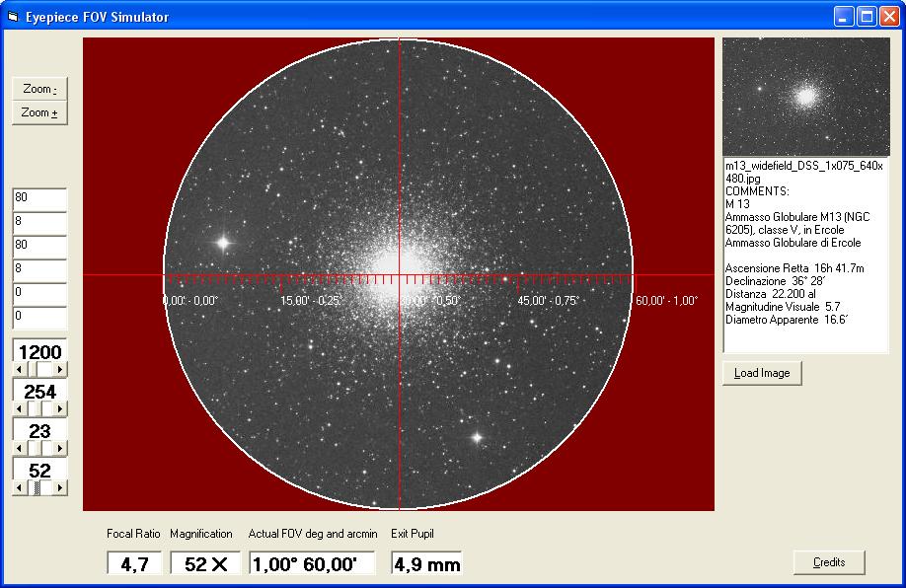The width and height of the screenshot is (906, 588).
Task: Click the Ammasso Globulare di Ercole line
Action: coord(793,243)
